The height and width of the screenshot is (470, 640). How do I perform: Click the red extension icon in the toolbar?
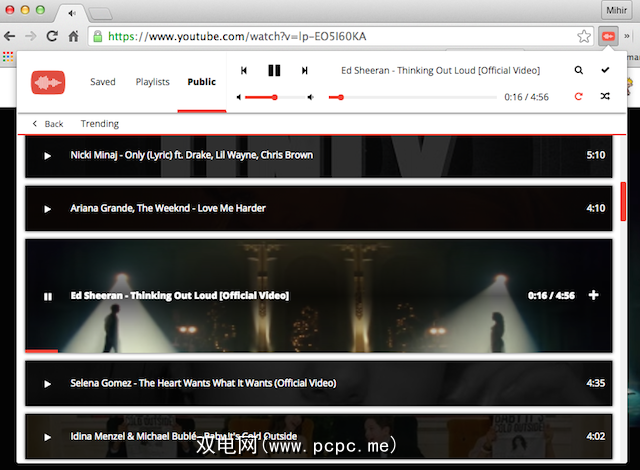608,36
